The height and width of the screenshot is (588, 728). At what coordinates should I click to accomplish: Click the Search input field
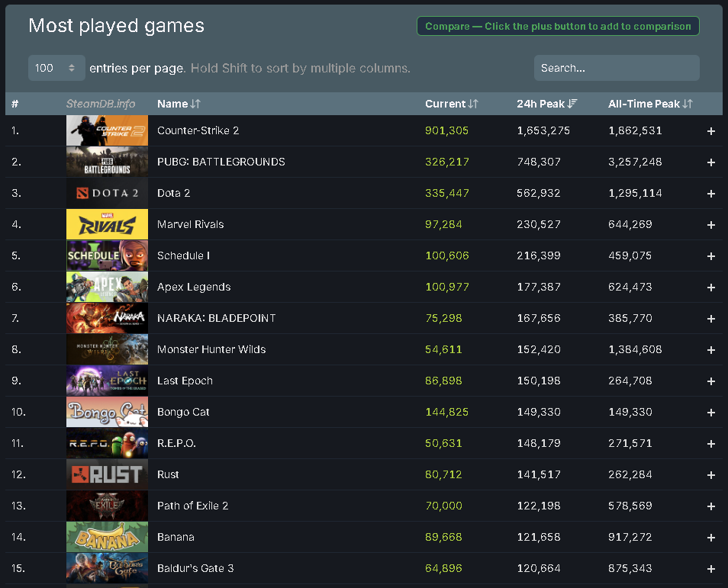pos(616,68)
